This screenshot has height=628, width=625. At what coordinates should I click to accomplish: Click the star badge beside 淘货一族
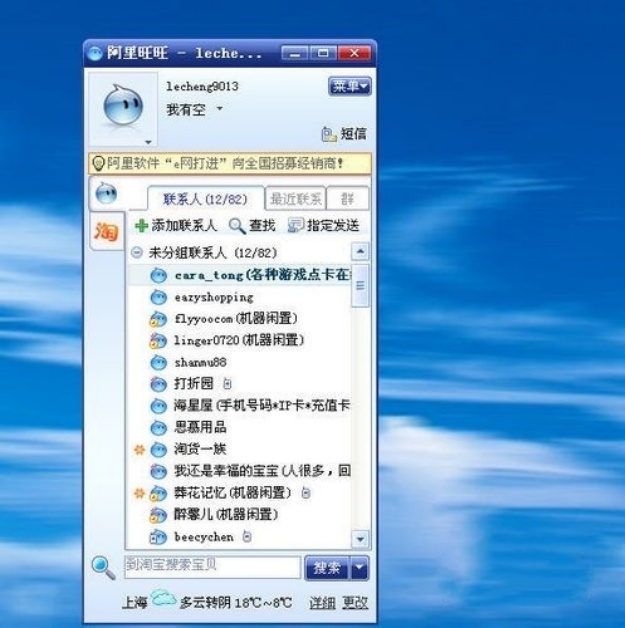(x=139, y=450)
